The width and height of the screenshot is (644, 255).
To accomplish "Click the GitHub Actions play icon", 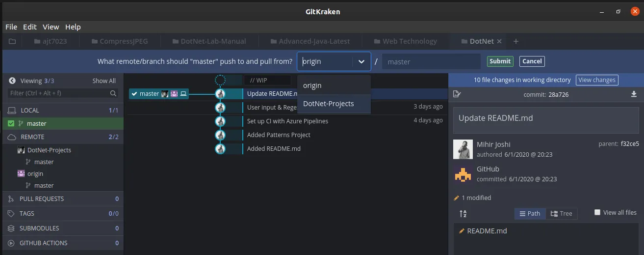I will (x=11, y=243).
